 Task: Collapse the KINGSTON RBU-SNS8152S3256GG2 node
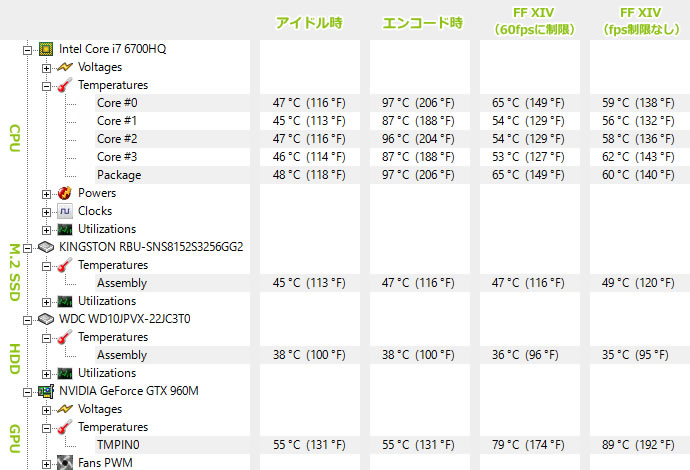[27, 248]
